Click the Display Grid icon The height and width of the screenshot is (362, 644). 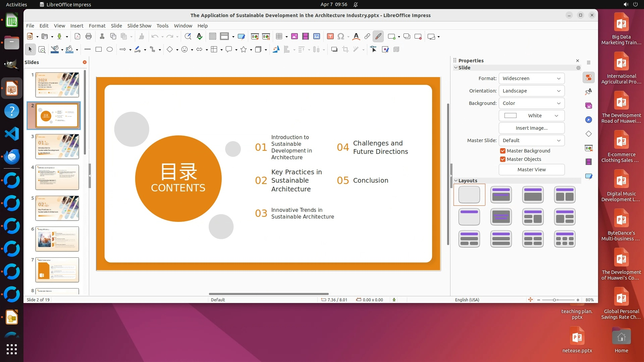[212, 37]
